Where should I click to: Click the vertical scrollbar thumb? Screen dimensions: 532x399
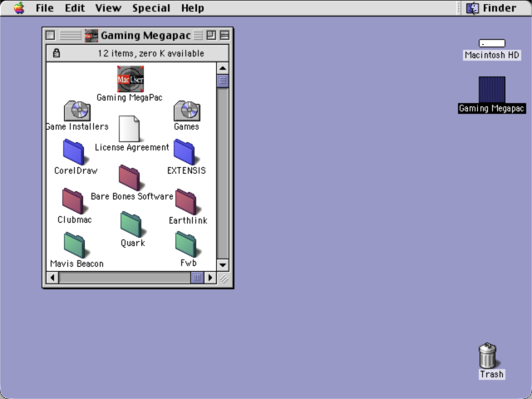click(x=223, y=81)
